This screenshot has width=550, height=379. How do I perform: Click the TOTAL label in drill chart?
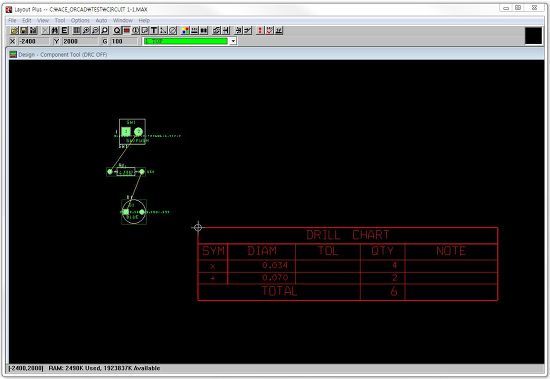pos(279,291)
